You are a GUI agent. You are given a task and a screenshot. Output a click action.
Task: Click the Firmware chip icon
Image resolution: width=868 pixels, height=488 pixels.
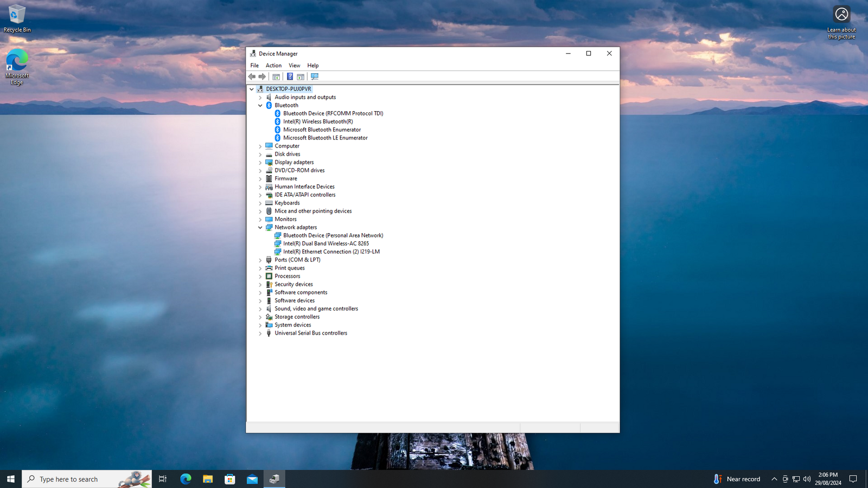(x=269, y=178)
